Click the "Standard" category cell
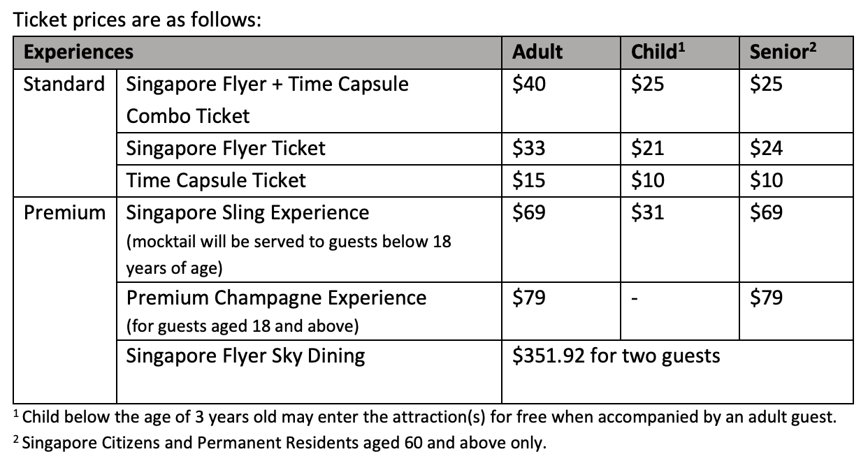The height and width of the screenshot is (461, 868). (x=64, y=85)
